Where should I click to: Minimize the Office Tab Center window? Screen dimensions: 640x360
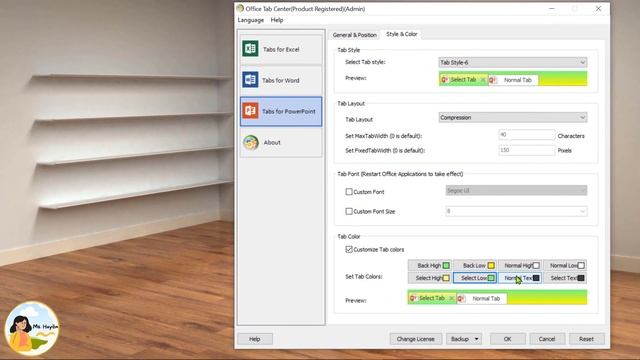click(x=551, y=9)
